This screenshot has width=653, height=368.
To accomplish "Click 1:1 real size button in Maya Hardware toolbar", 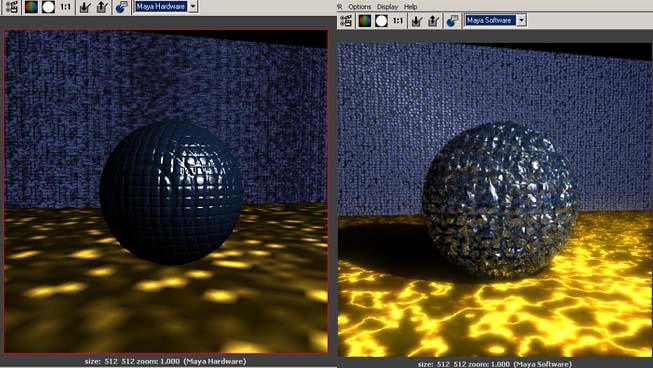I will (66, 7).
